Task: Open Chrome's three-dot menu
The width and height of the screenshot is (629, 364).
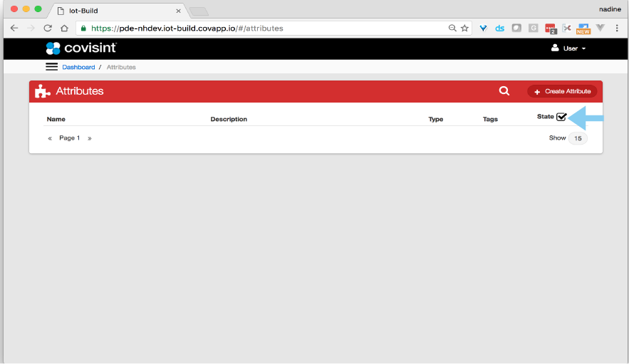Action: coord(616,28)
